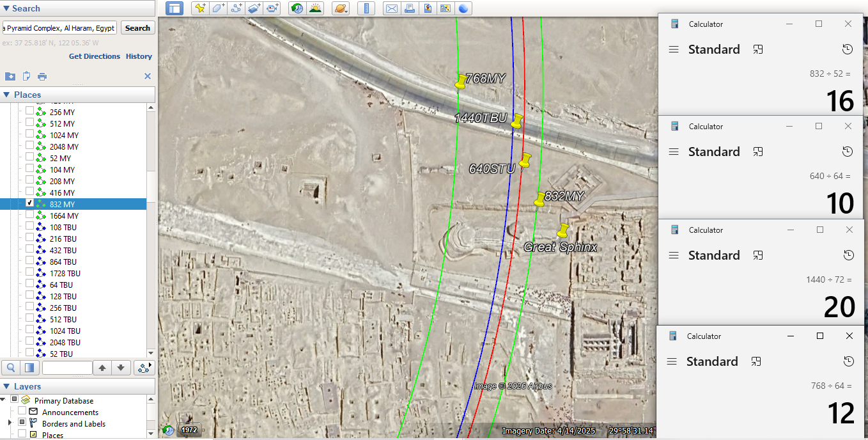Select the Add Path tool

236,8
